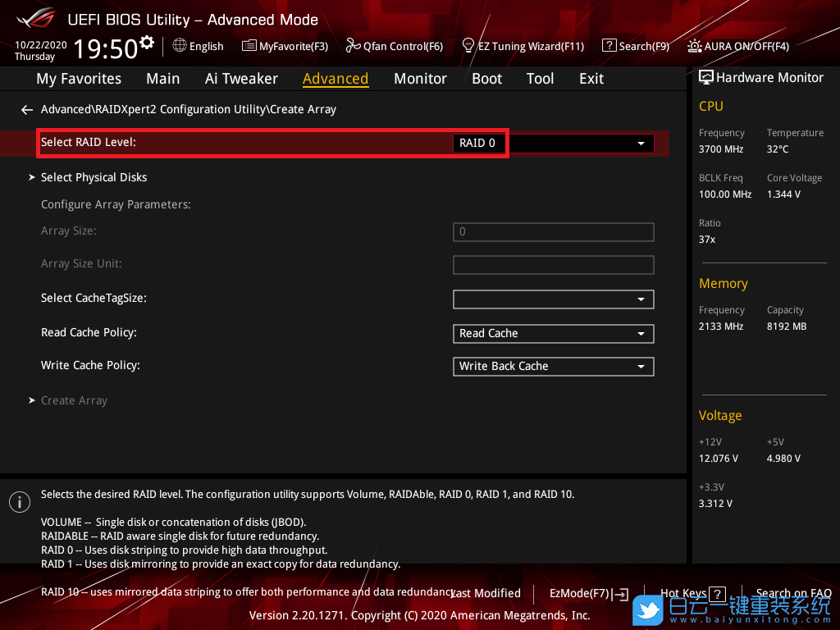Toggle AURA ON/OFF(F4) lighting
Viewport: 840px width, 630px height.
pyautogui.click(x=694, y=46)
